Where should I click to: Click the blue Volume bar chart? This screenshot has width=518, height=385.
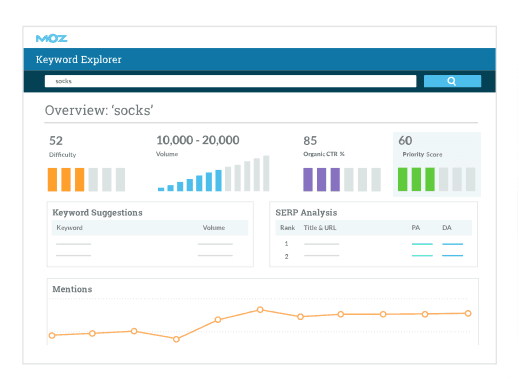tap(213, 173)
